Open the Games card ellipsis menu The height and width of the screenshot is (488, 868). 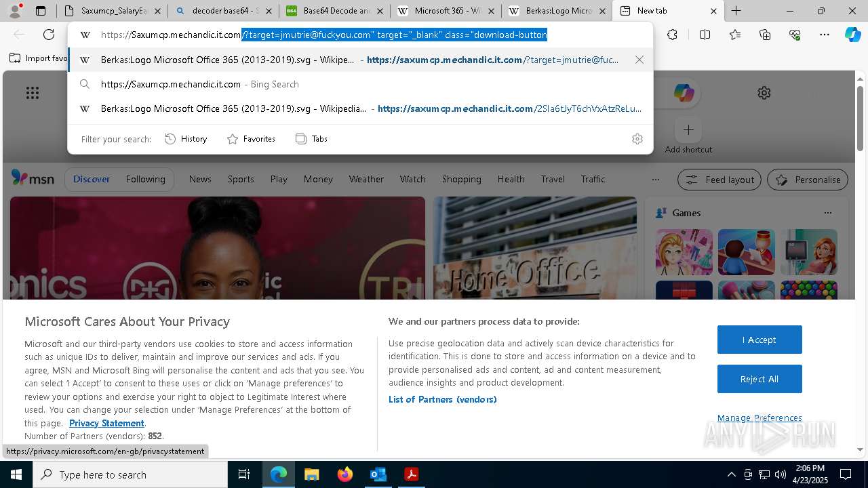pos(827,213)
